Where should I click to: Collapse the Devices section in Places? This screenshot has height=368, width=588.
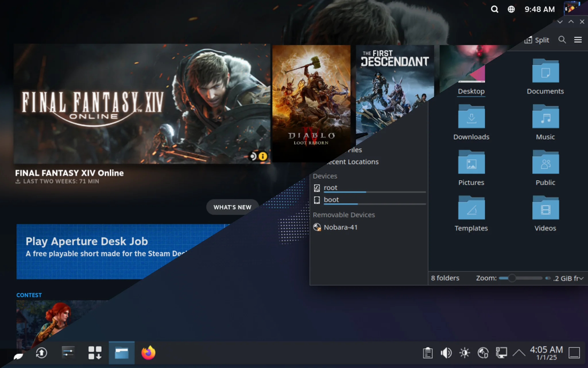tap(325, 176)
